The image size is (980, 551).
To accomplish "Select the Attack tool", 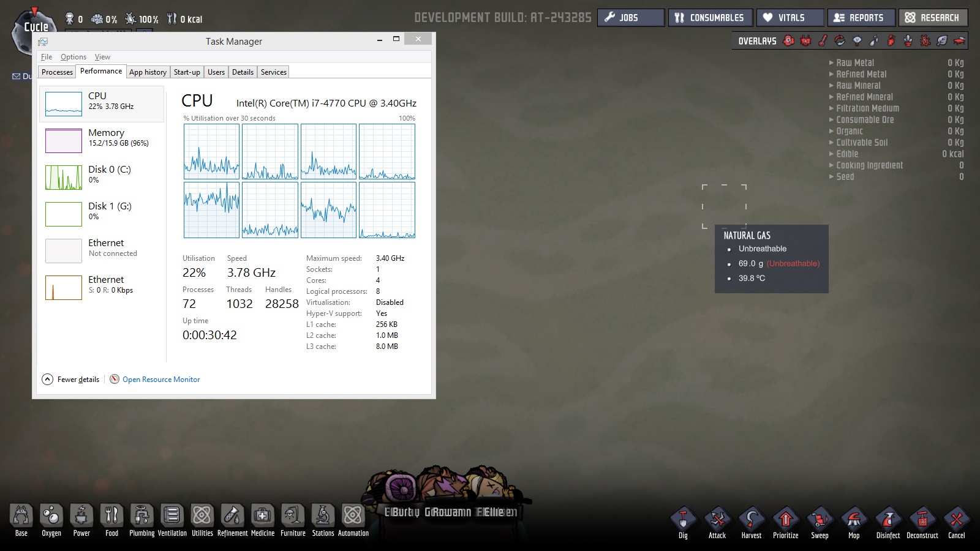I will tap(717, 520).
